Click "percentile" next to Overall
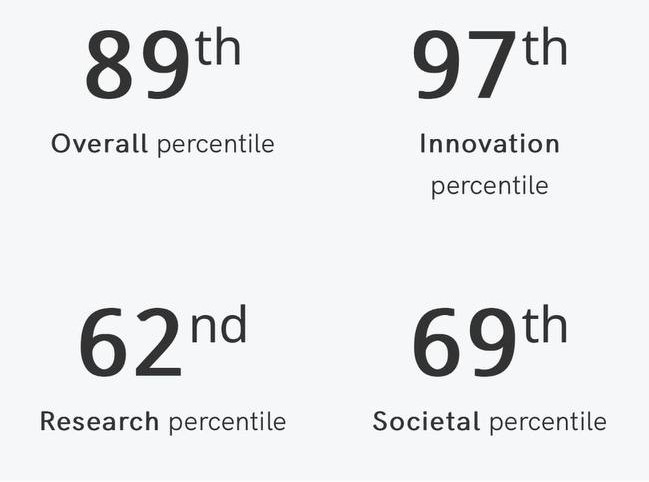 click(215, 144)
